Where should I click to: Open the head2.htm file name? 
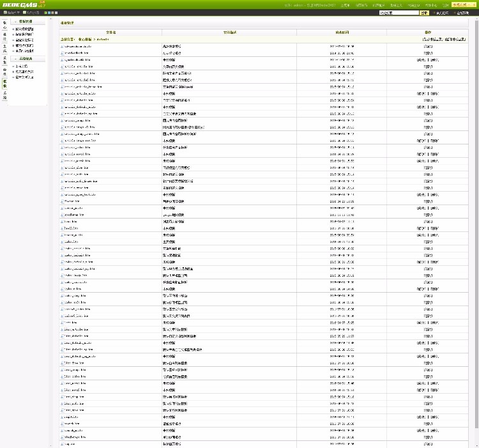tap(71, 228)
